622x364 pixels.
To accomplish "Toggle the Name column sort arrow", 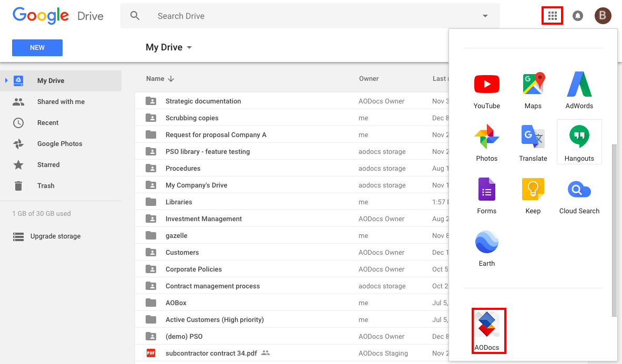I will coord(170,78).
